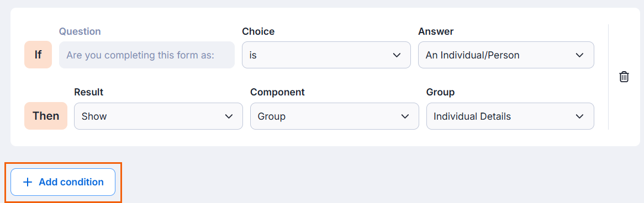644x203 pixels.
Task: Click the Answer column label
Action: (436, 31)
